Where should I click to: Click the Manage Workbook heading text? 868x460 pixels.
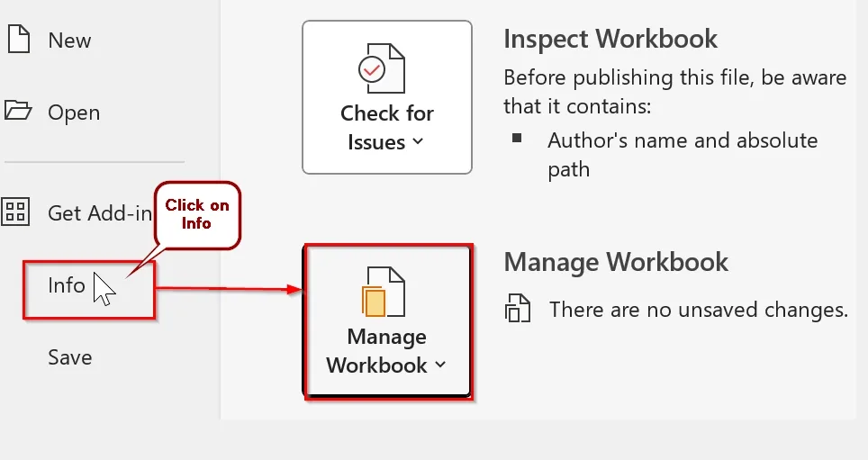tap(616, 262)
